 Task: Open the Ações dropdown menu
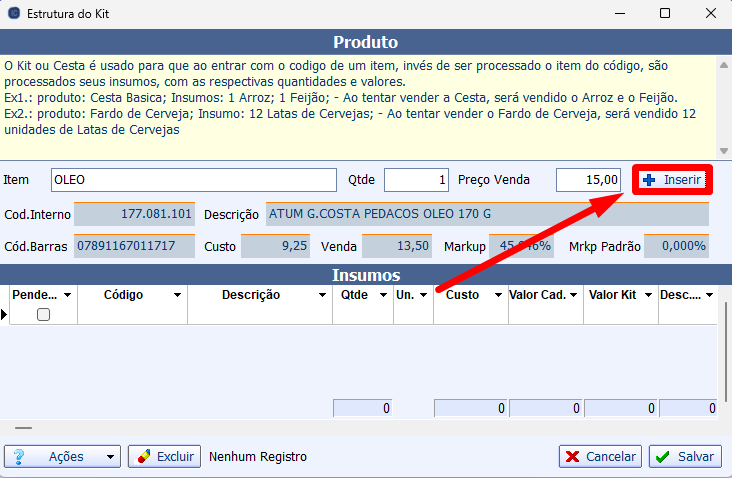110,457
